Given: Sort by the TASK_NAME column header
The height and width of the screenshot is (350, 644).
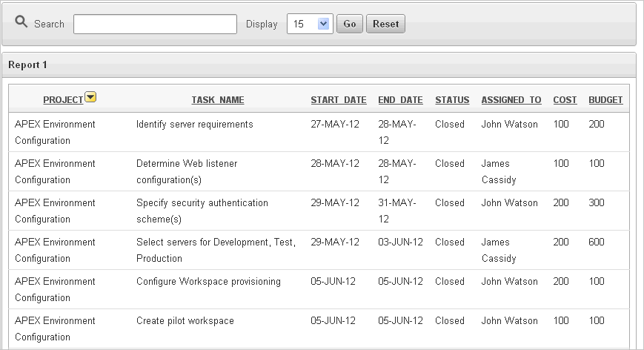Looking at the screenshot, I should 218,100.
